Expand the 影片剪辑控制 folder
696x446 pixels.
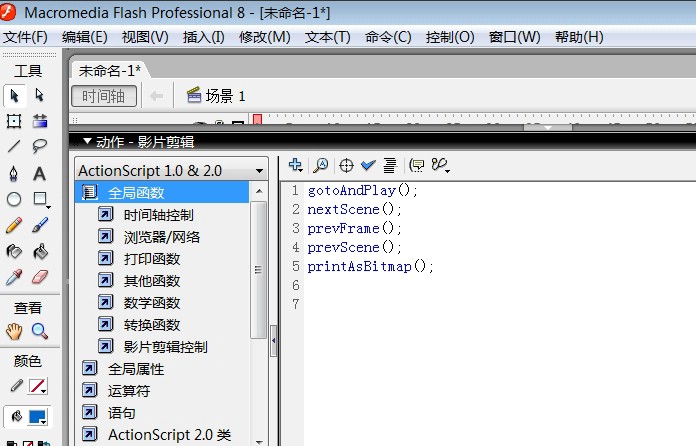click(106, 346)
